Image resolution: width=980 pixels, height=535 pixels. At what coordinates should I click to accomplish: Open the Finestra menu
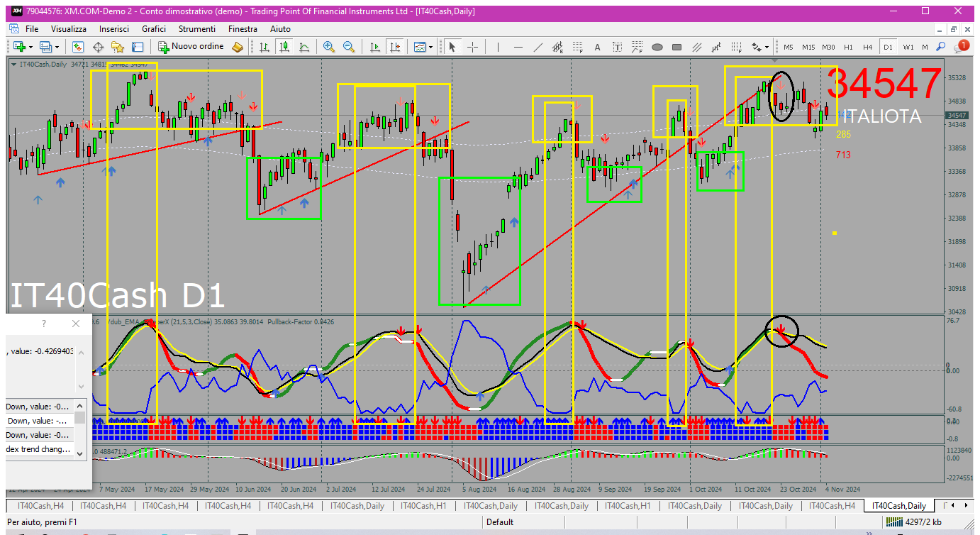click(243, 29)
